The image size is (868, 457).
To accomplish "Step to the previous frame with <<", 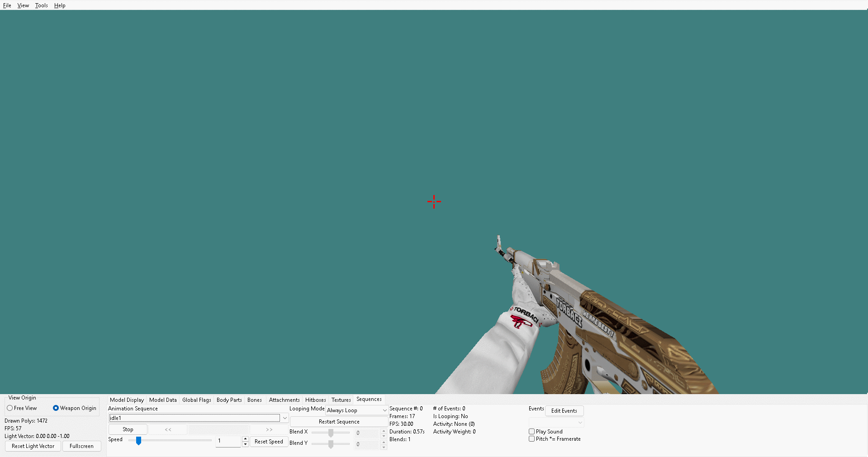I will [168, 429].
